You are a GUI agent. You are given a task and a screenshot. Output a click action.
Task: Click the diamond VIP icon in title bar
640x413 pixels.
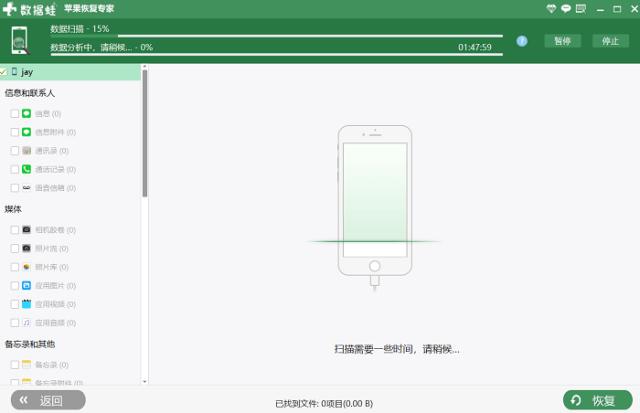point(551,9)
